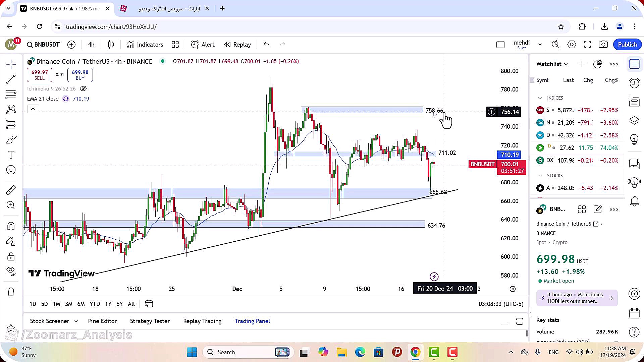This screenshot has height=362, width=644.
Task: Create a new Alert
Action: 203,45
